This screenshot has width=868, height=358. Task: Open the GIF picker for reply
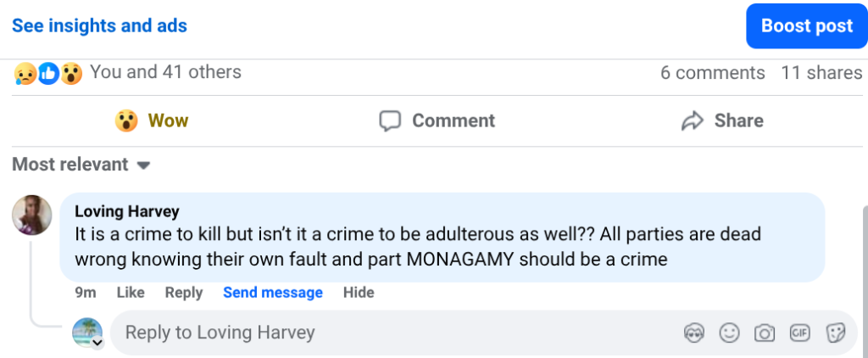(799, 333)
